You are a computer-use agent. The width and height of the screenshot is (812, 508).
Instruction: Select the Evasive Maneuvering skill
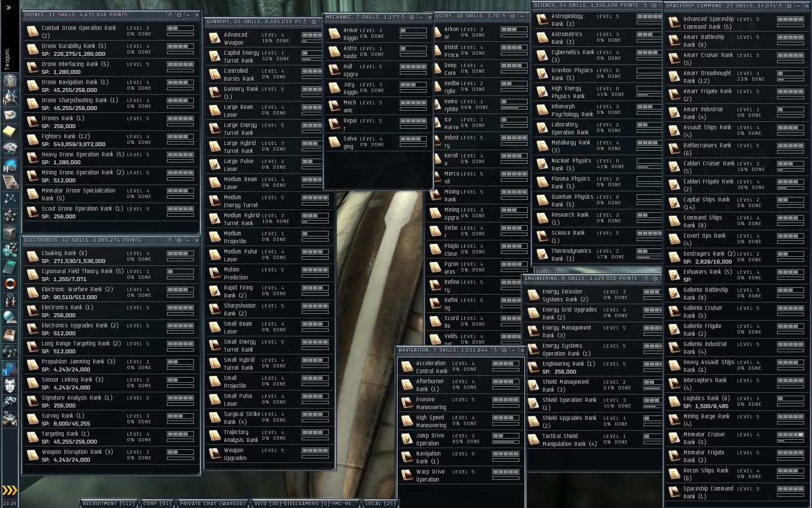click(x=460, y=403)
